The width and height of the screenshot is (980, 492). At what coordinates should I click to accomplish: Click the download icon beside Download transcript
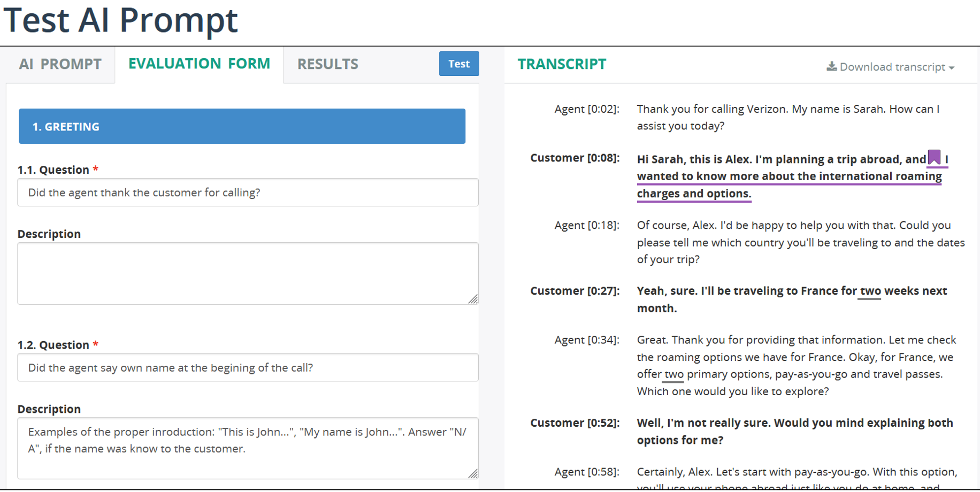pos(831,66)
